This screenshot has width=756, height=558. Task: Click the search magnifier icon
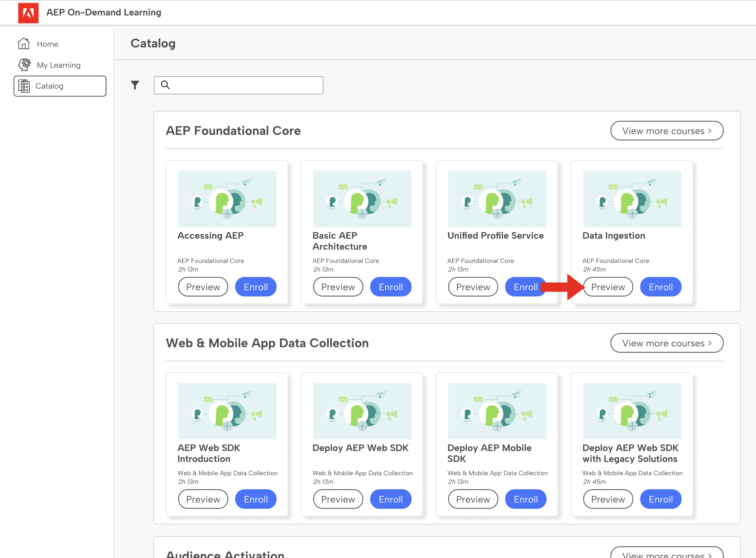[165, 85]
